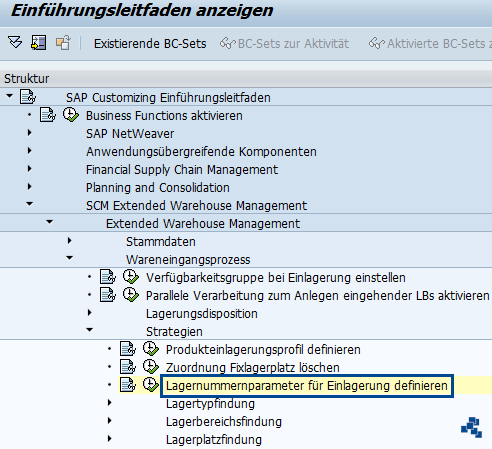
Task: Open documentation icon for Business Functions aktivieren
Action: tap(48, 115)
